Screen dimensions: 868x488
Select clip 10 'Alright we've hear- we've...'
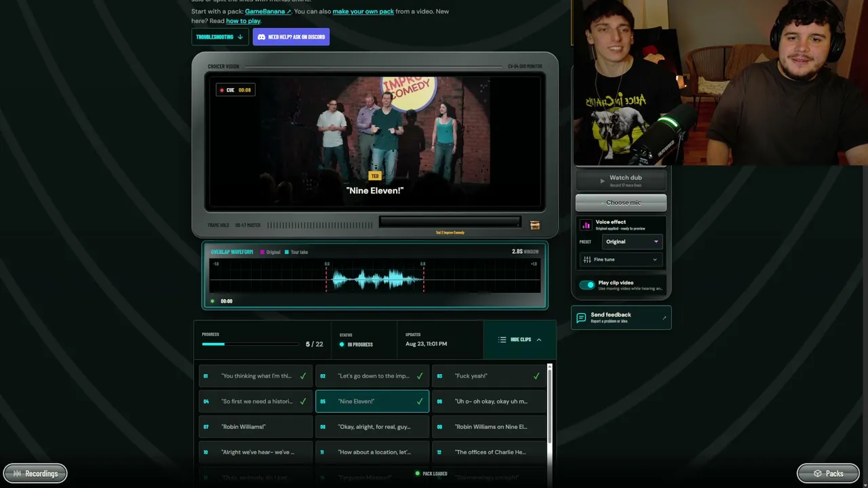click(254, 452)
